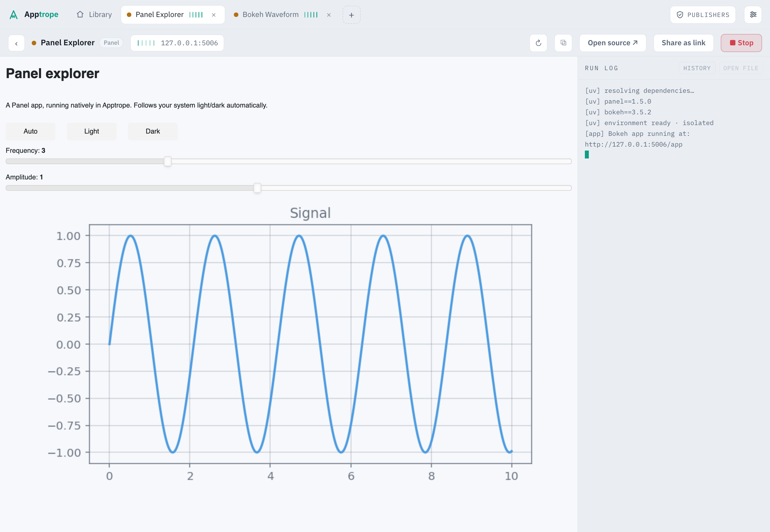Click the Open File button
The width and height of the screenshot is (770, 532).
tap(741, 68)
